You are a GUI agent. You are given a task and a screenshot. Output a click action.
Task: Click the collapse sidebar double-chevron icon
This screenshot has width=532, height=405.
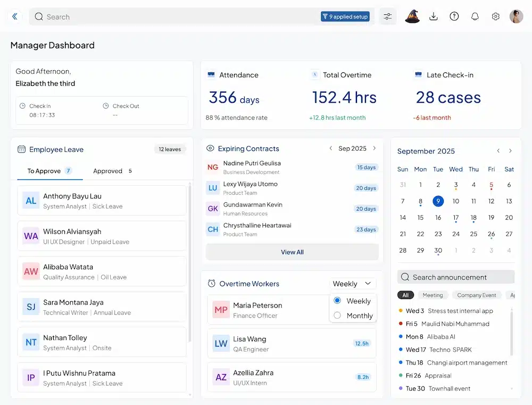click(14, 16)
